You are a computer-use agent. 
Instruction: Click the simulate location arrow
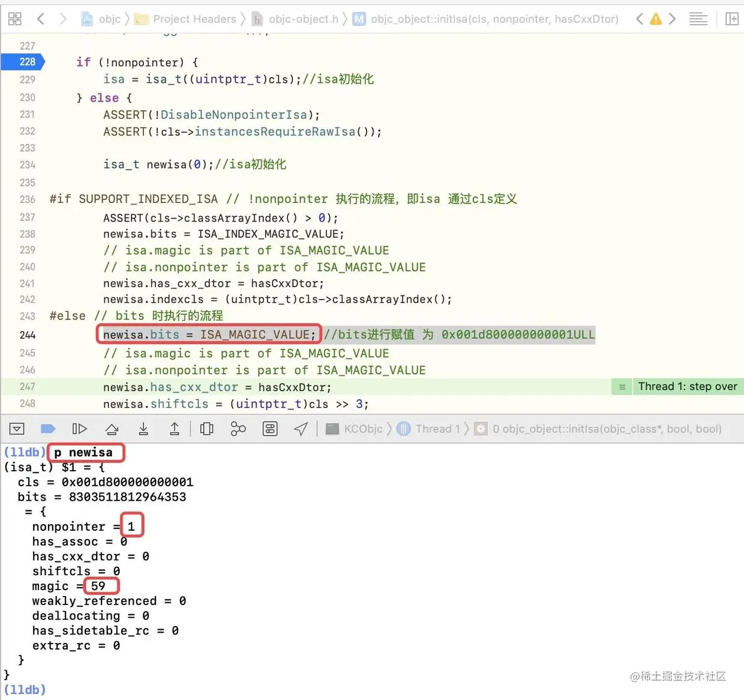(x=301, y=429)
